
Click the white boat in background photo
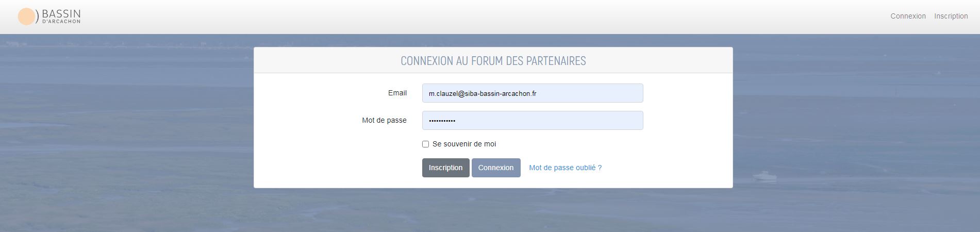pyautogui.click(x=765, y=176)
